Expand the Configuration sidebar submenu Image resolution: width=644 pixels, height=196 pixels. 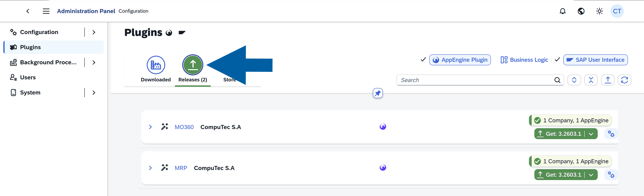click(x=94, y=32)
